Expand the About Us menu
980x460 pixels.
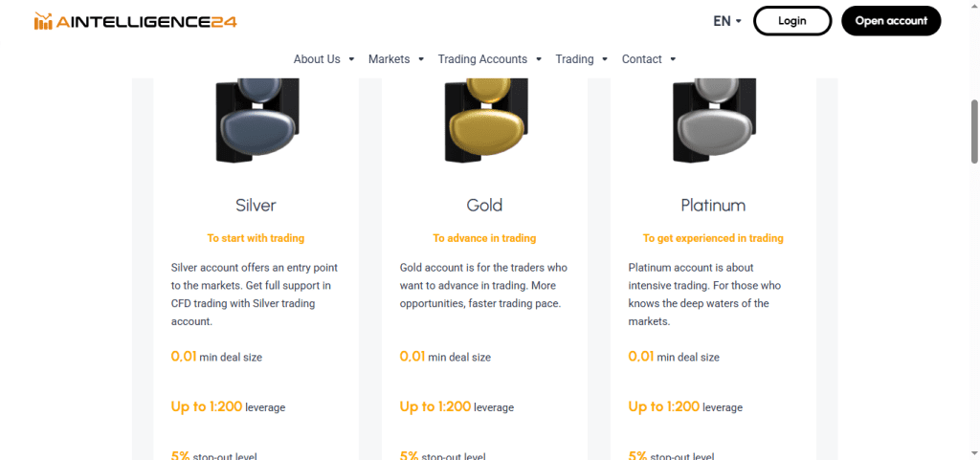coord(323,59)
